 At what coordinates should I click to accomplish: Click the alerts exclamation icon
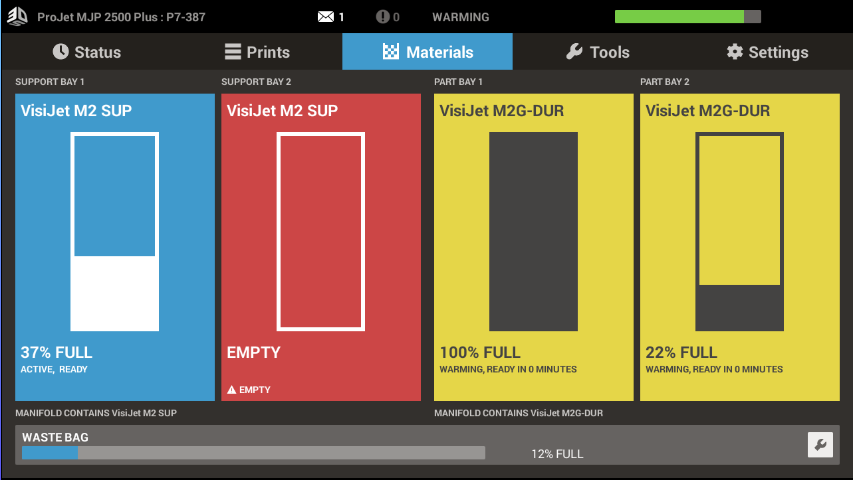click(383, 17)
